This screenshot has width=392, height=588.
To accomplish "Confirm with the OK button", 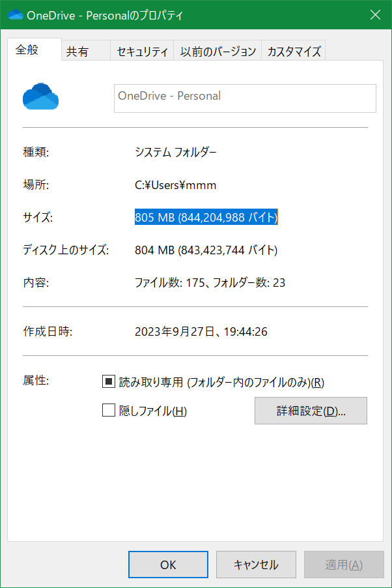I will [x=168, y=565].
